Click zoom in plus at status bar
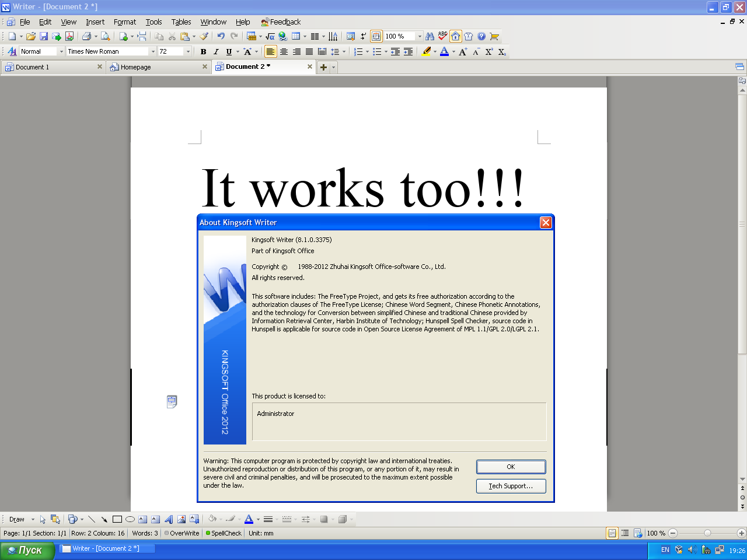 tap(741, 533)
